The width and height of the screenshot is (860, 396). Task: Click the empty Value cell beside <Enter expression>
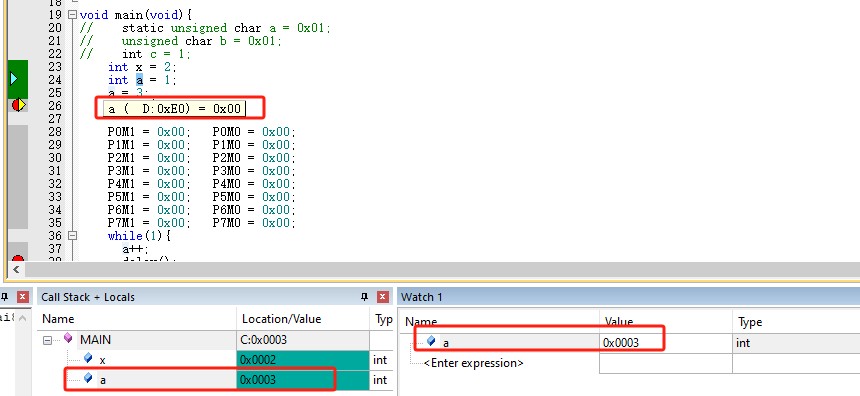(x=666, y=363)
